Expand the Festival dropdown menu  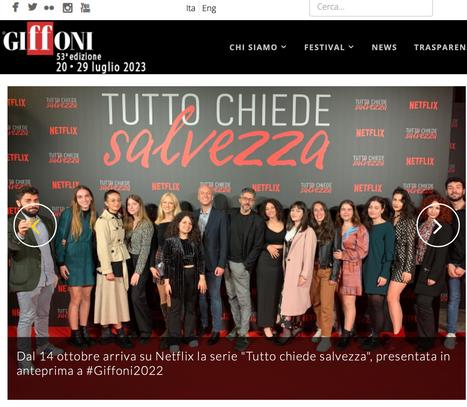[x=329, y=47]
